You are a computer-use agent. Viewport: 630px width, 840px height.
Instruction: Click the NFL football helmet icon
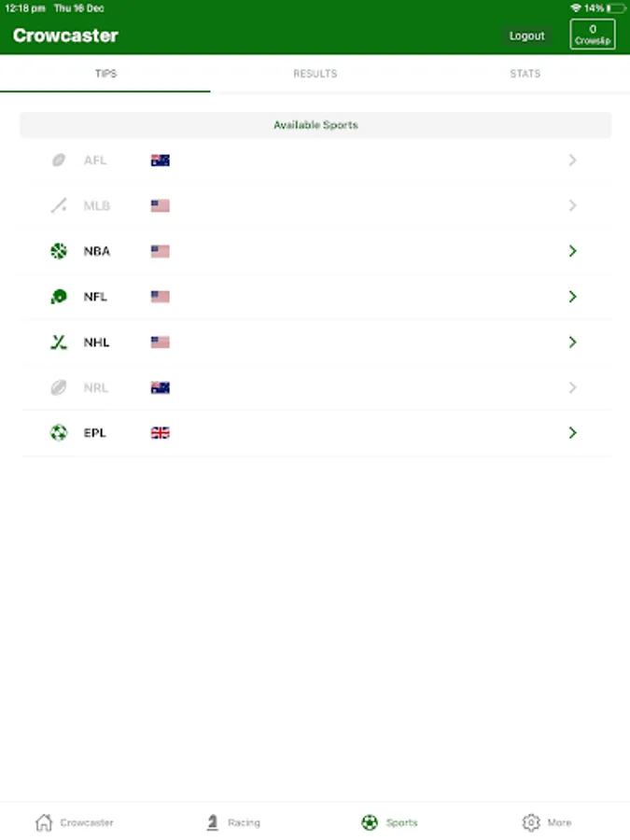pos(59,297)
